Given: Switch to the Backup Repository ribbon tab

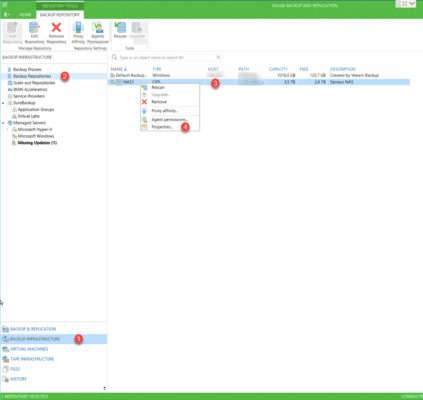Looking at the screenshot, I should click(x=60, y=15).
